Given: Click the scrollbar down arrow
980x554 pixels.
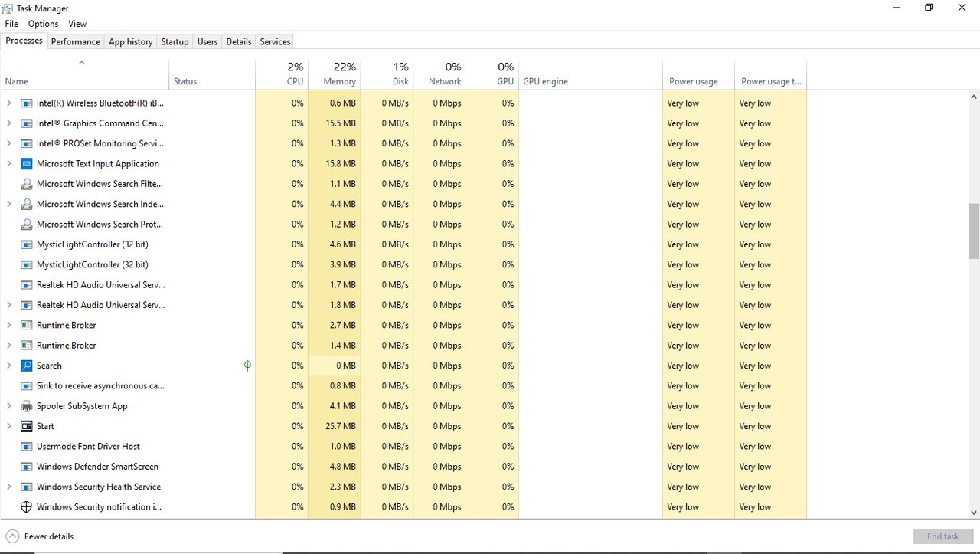Looking at the screenshot, I should (x=974, y=513).
